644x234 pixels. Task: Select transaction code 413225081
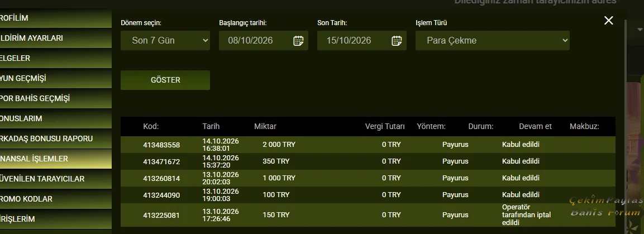point(161,215)
